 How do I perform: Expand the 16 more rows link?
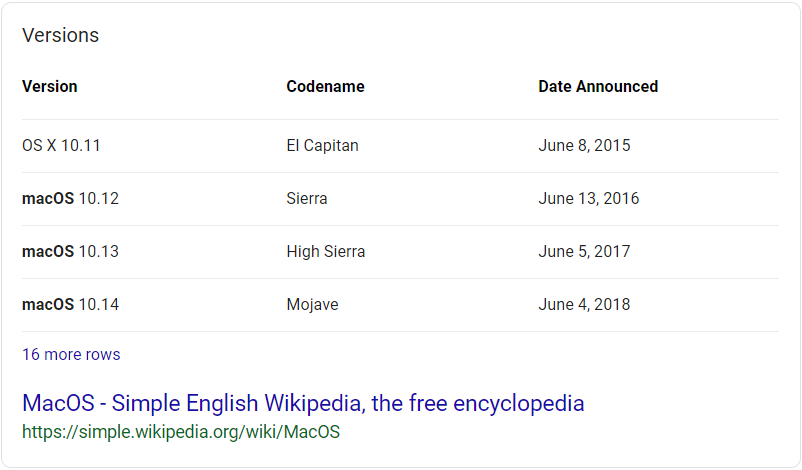(x=71, y=354)
